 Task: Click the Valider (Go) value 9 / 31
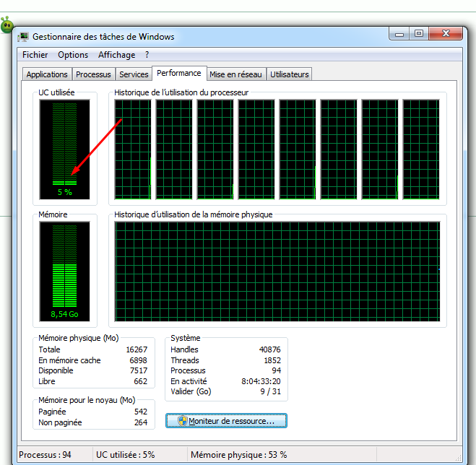point(270,391)
